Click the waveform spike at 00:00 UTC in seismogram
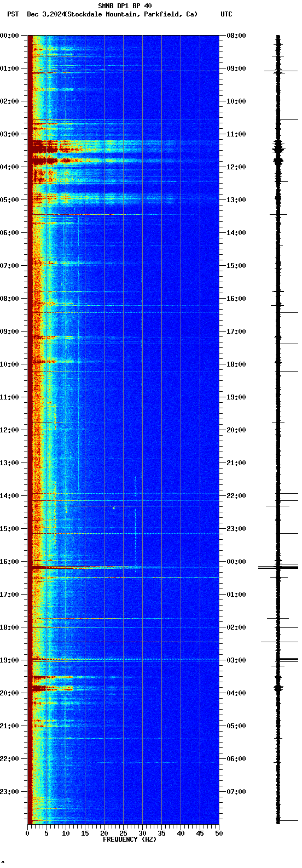302x868 pixels. coord(278,567)
